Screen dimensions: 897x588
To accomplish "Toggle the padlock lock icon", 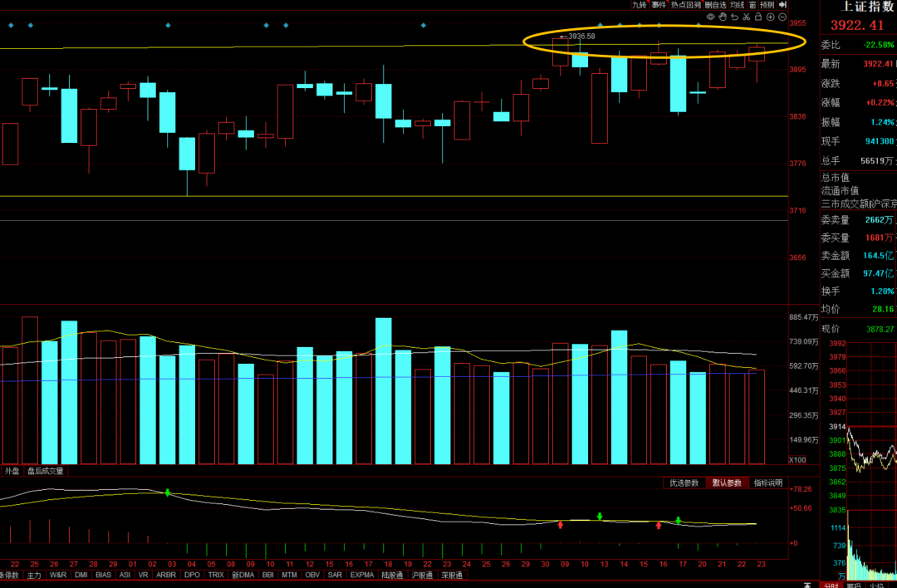I will (758, 17).
